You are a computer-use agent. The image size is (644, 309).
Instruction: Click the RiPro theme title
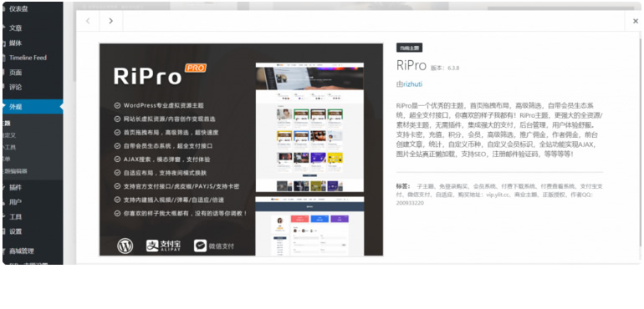tap(411, 66)
